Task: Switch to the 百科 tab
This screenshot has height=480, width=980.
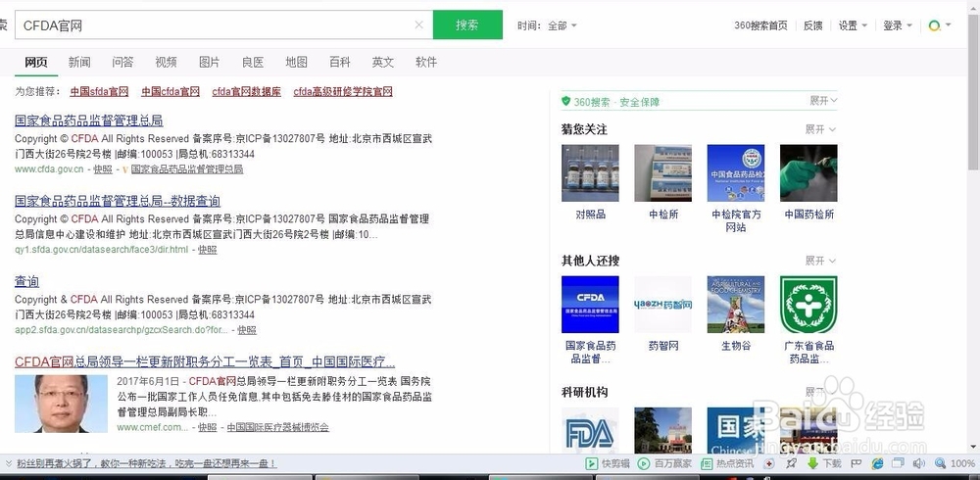Action: point(339,62)
